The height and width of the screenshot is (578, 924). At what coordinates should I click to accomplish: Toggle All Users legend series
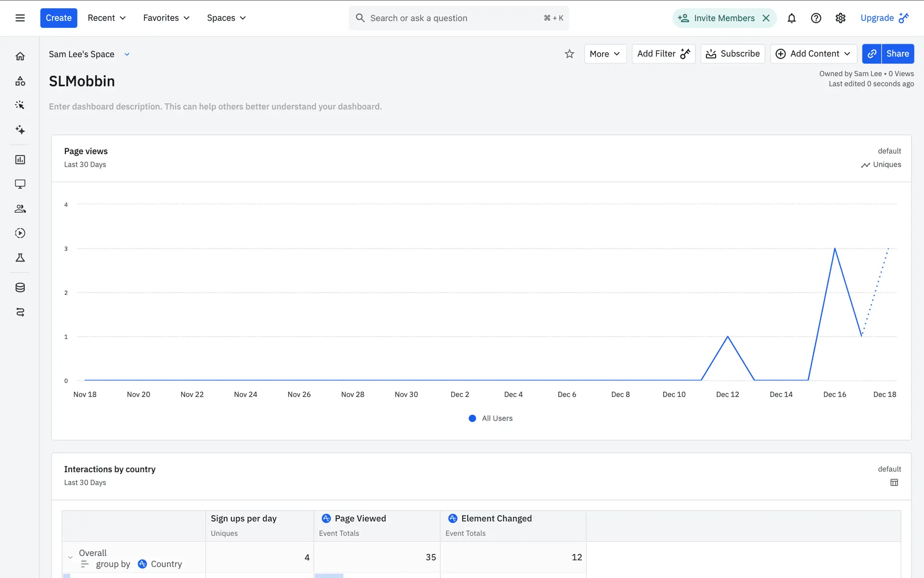[x=490, y=418]
